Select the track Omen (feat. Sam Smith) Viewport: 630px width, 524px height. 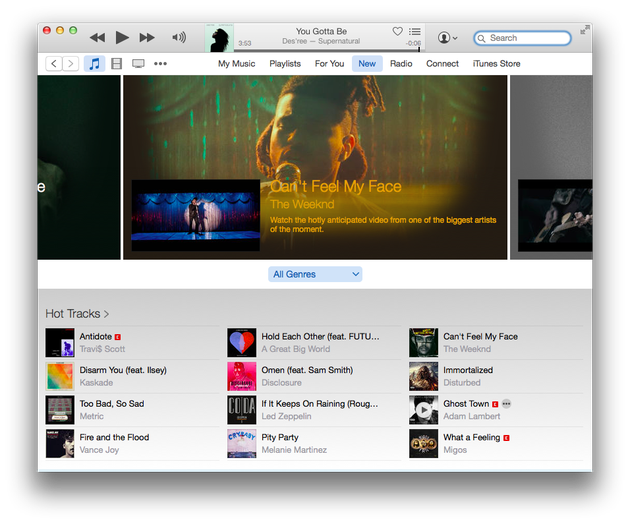(307, 370)
